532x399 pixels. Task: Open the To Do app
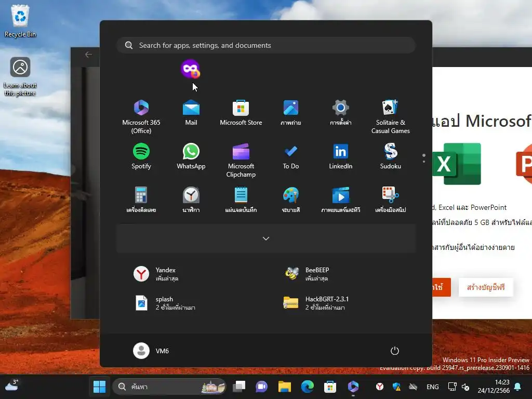(291, 156)
